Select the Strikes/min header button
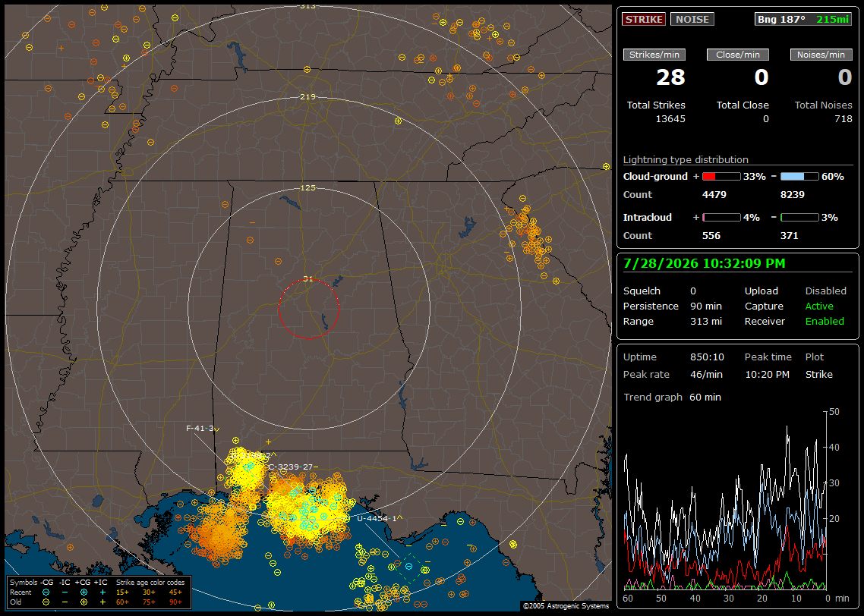Image resolution: width=864 pixels, height=616 pixels. coord(654,55)
